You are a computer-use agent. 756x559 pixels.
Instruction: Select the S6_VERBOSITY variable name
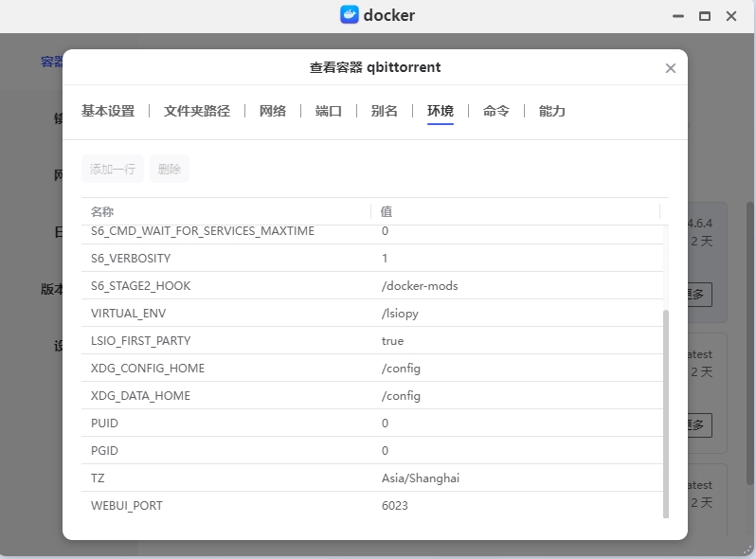click(x=131, y=259)
